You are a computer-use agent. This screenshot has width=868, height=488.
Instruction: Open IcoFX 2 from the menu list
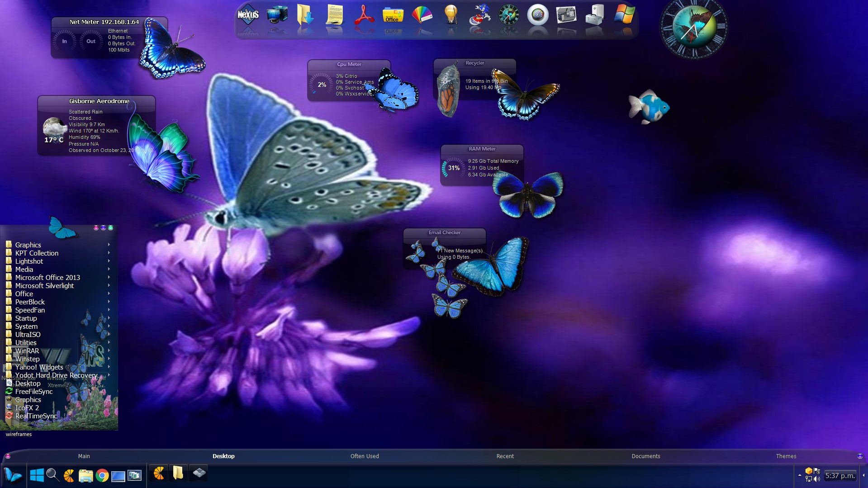27,408
